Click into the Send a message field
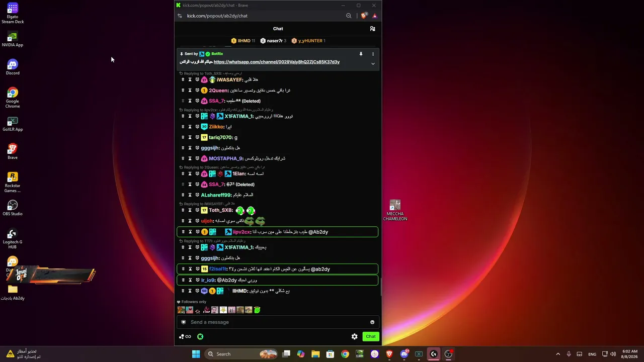Viewport: 644px width, 362px height. pos(278,322)
